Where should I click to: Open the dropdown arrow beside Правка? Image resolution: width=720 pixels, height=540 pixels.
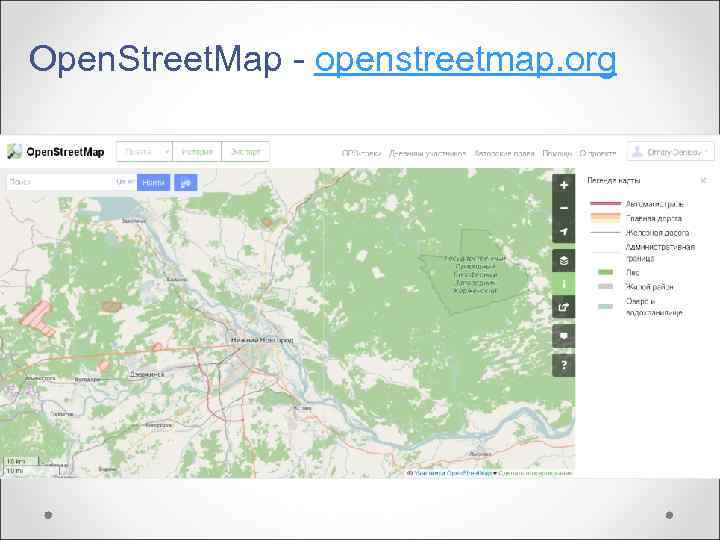[167, 152]
